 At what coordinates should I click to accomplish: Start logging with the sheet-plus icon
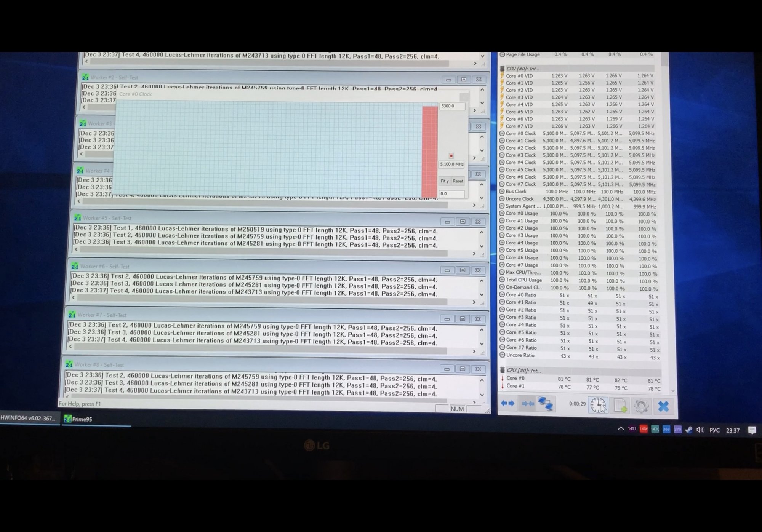click(x=620, y=406)
